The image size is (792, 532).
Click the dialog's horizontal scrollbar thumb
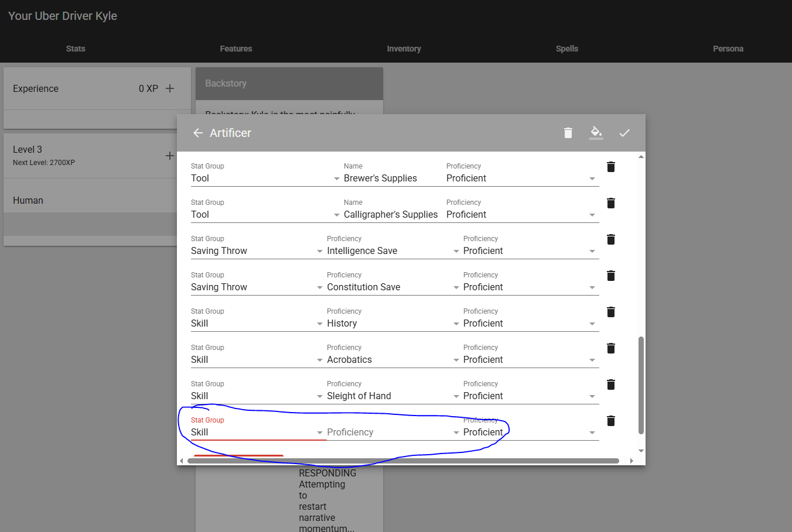[x=403, y=461]
